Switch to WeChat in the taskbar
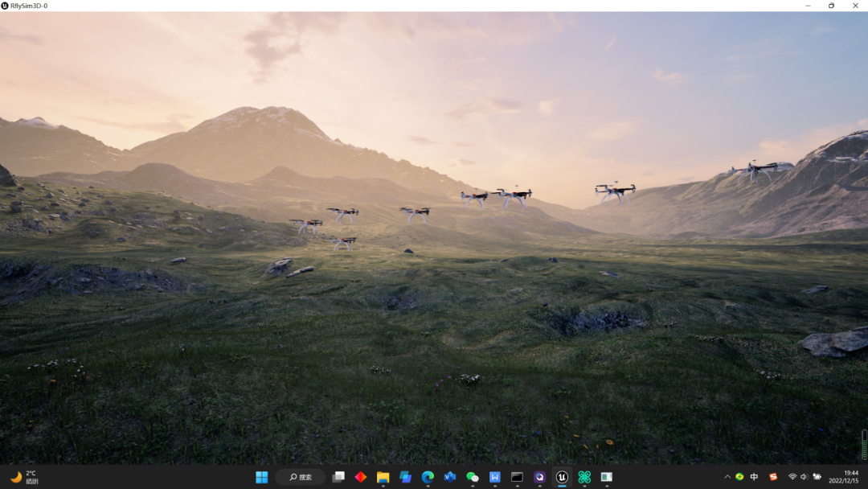The height and width of the screenshot is (489, 868). (473, 477)
